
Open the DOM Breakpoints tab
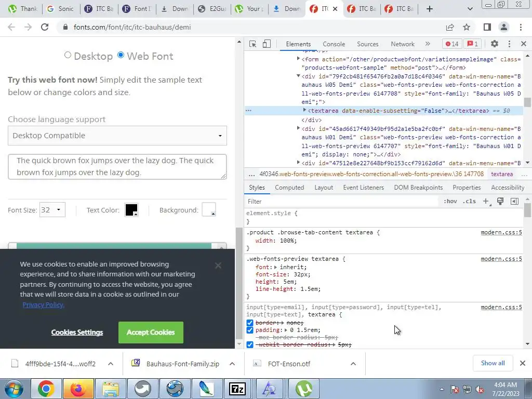pos(418,188)
